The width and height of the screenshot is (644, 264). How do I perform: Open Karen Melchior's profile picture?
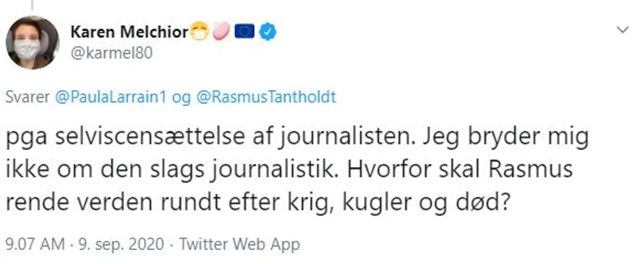click(x=32, y=43)
